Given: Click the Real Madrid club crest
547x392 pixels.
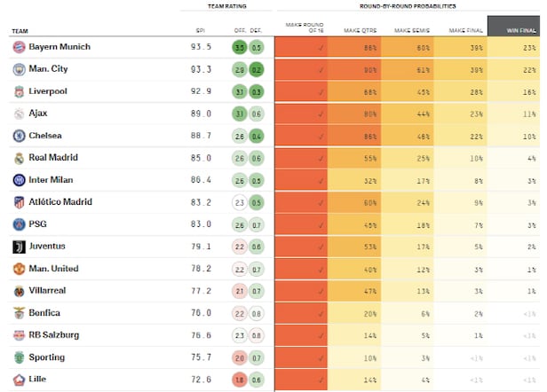Looking at the screenshot, I should pos(19,158).
